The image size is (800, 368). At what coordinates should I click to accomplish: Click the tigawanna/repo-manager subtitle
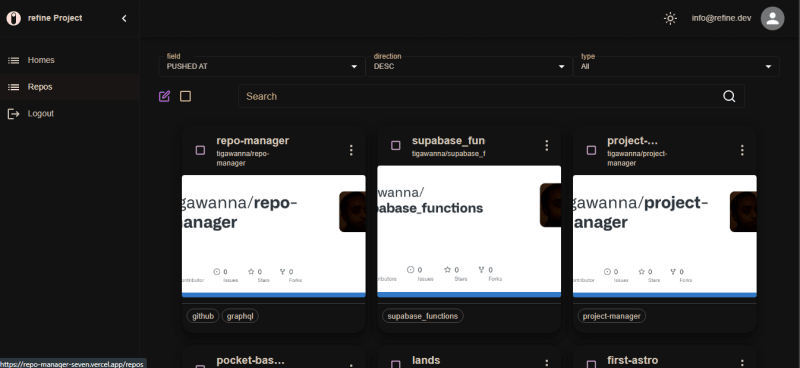pos(243,158)
